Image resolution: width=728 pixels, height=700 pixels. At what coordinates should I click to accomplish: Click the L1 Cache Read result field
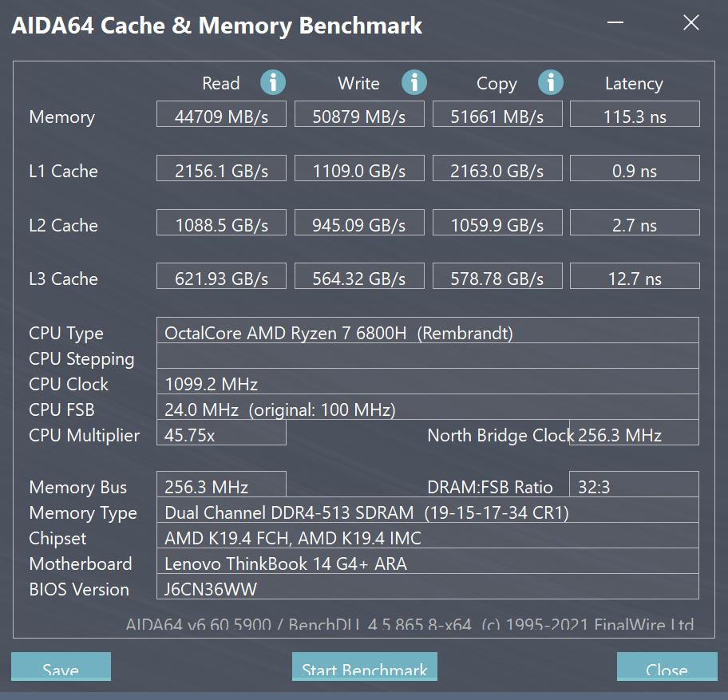pyautogui.click(x=221, y=168)
